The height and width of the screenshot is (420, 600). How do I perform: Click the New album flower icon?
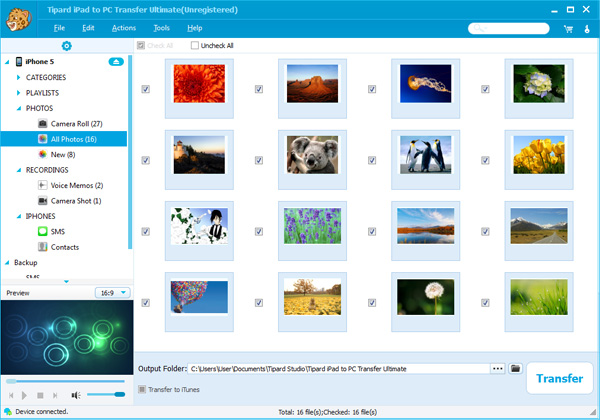click(x=42, y=155)
